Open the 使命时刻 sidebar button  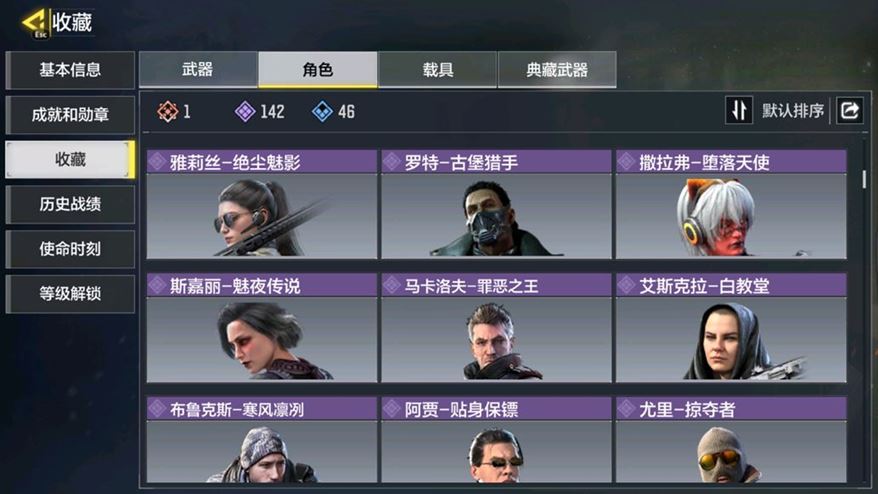coord(70,249)
